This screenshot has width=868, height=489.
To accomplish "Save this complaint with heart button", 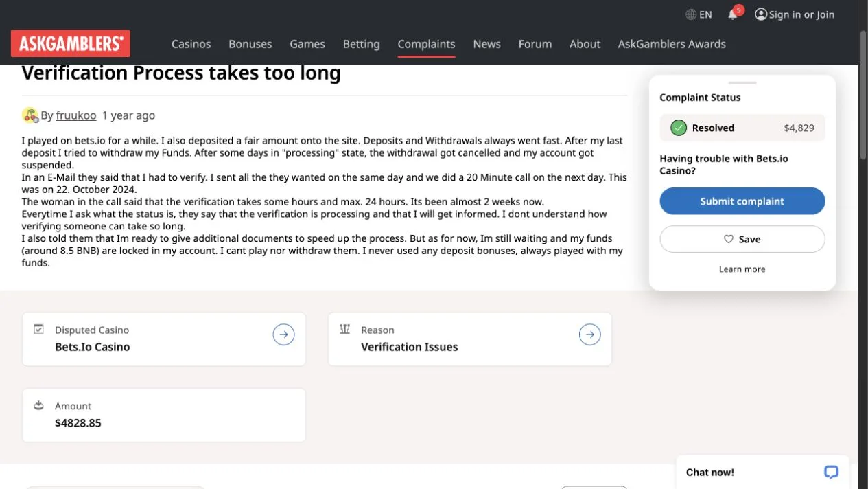I will click(x=742, y=239).
